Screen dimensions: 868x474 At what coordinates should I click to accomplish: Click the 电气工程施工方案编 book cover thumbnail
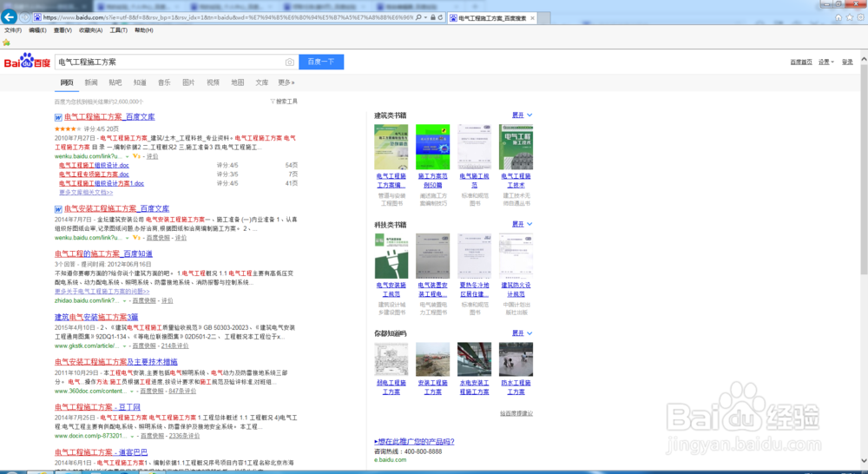[391, 147]
